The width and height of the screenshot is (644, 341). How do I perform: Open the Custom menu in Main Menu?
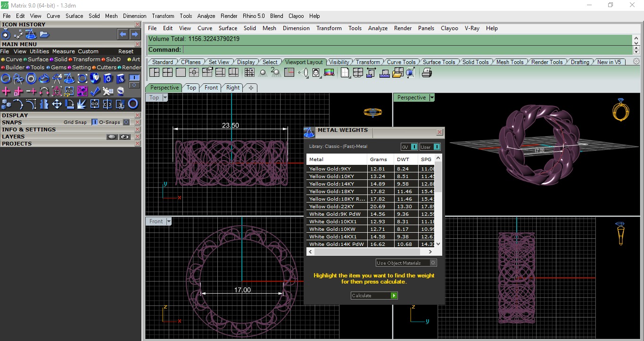pos(88,51)
